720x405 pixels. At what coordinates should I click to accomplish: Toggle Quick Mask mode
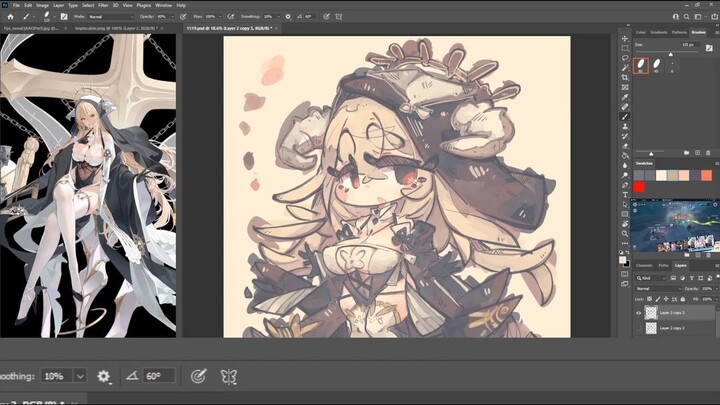coord(625,274)
